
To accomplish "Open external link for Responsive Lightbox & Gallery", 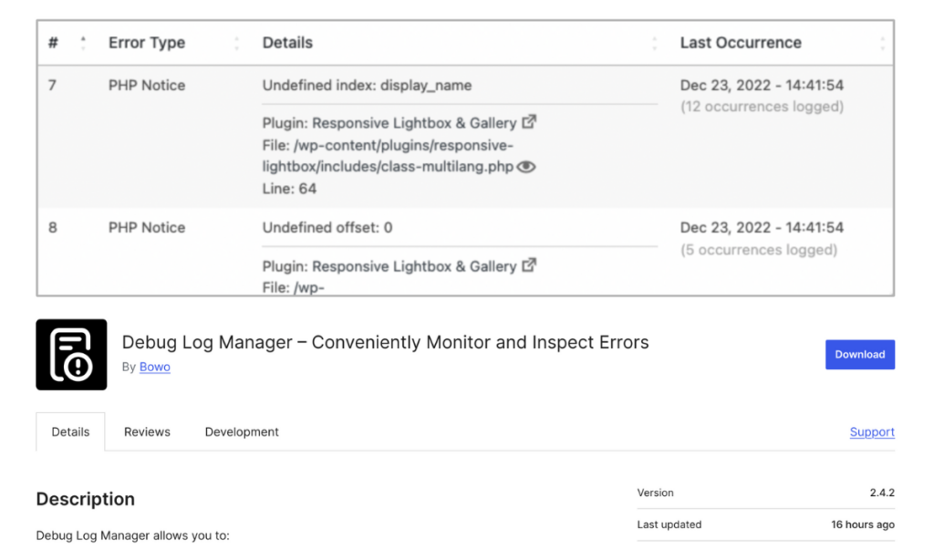I will pos(527,120).
